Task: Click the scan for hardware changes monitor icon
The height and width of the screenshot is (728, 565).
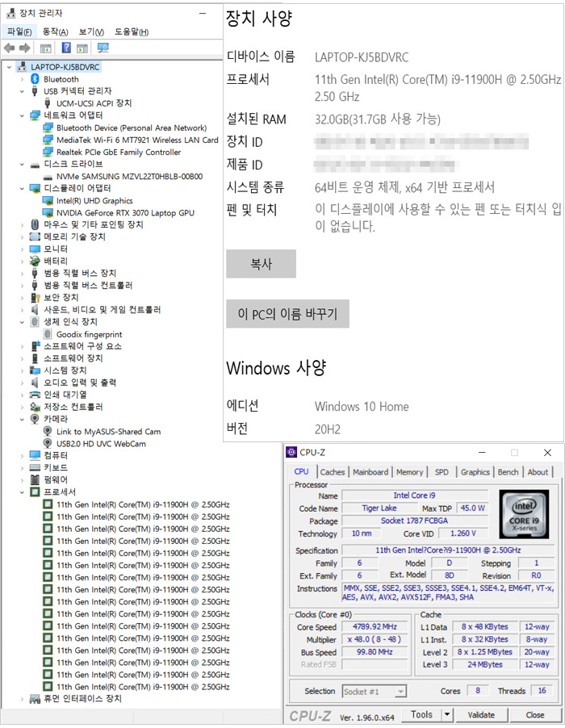Action: click(103, 48)
